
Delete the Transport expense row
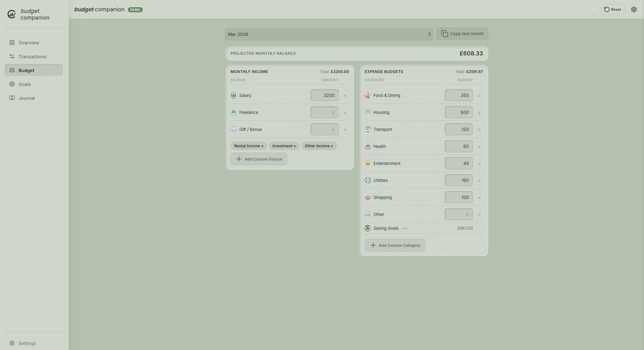click(479, 130)
